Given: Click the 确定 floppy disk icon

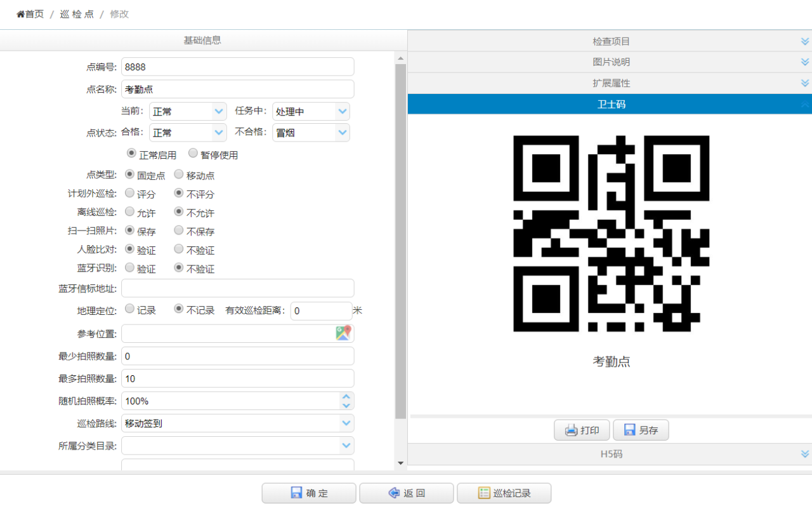Looking at the screenshot, I should 296,493.
